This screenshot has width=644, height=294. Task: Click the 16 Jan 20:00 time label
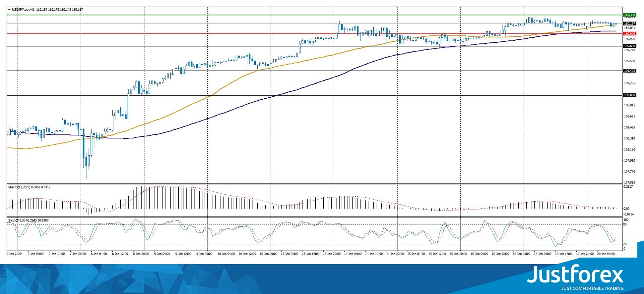pyautogui.click(x=522, y=254)
